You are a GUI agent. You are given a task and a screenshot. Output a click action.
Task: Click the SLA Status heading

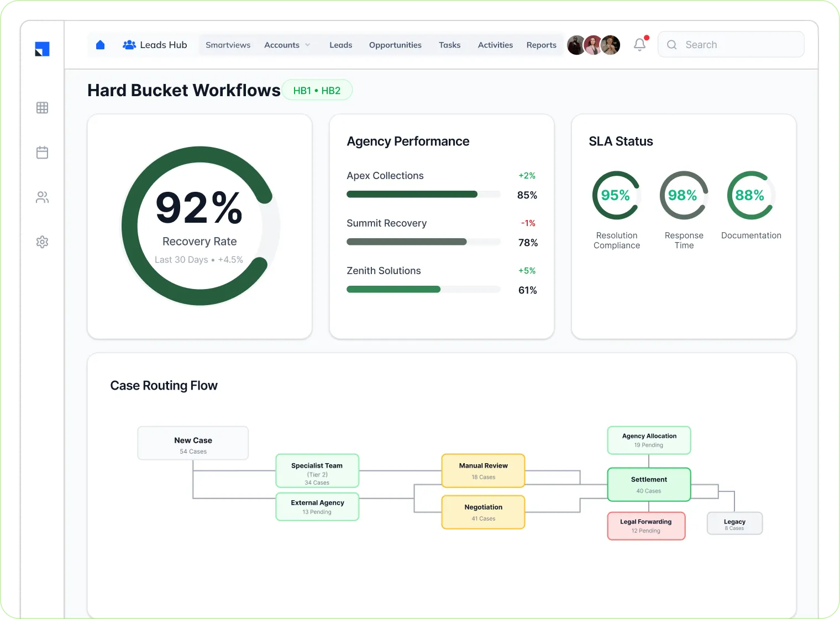pyautogui.click(x=621, y=141)
